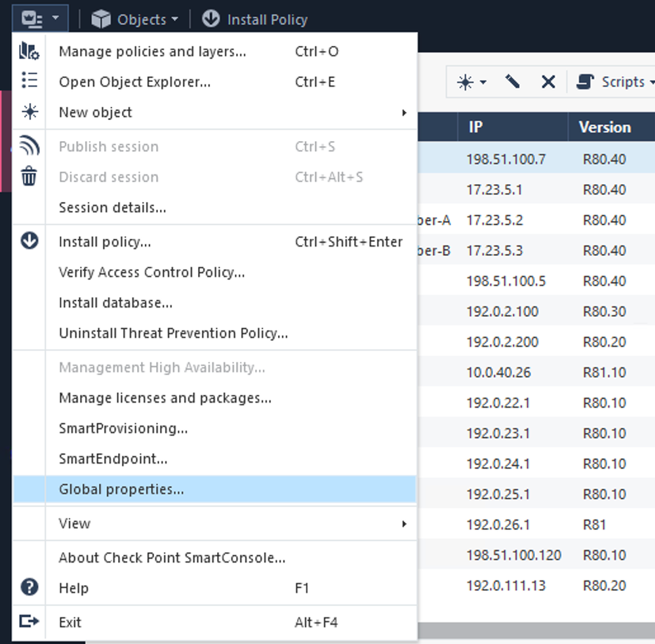
Task: Select Manage licenses and packages entry
Action: point(214,398)
